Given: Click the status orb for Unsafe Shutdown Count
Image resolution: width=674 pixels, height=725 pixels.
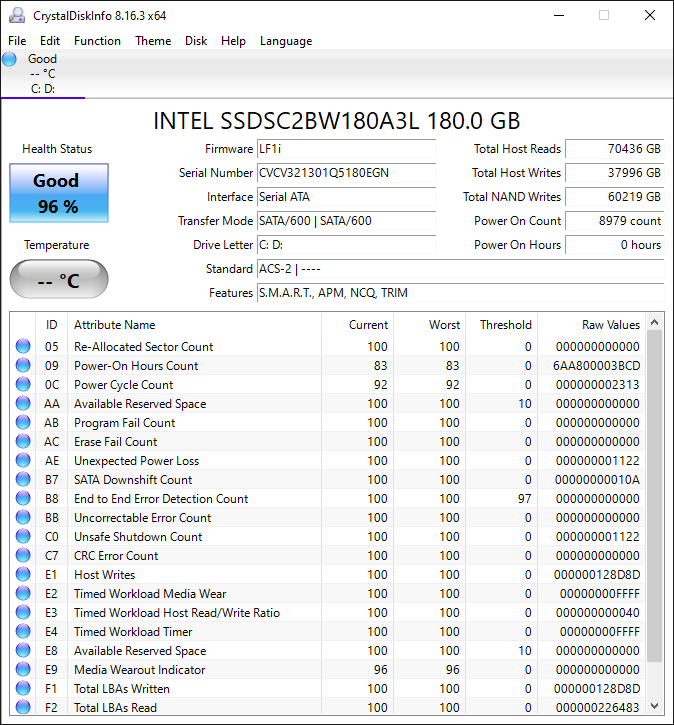Looking at the screenshot, I should 23,536.
